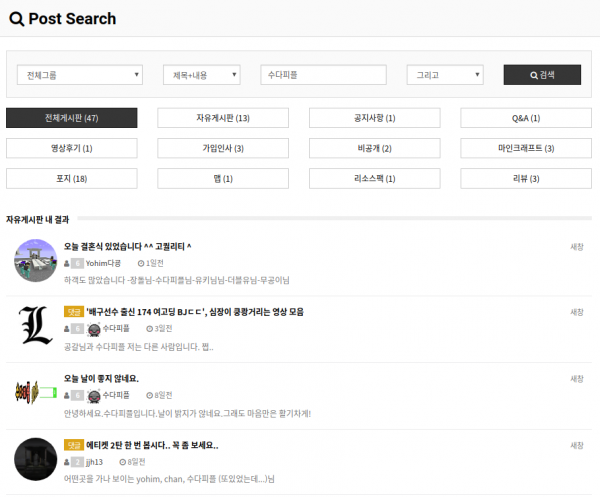
Task: Open the post 오늘 날이 좋지 않네요
Action: pos(101,378)
